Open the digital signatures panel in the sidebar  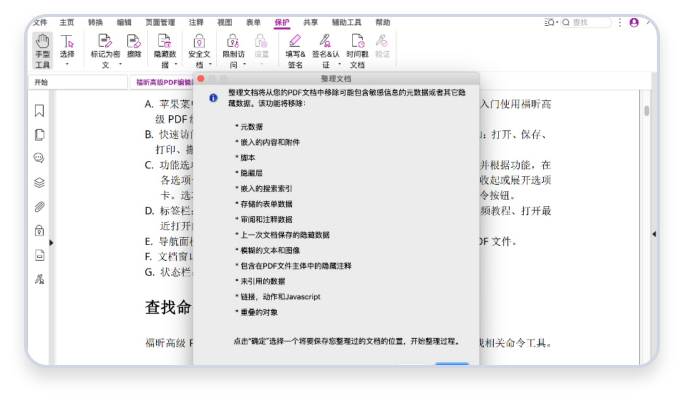click(39, 279)
